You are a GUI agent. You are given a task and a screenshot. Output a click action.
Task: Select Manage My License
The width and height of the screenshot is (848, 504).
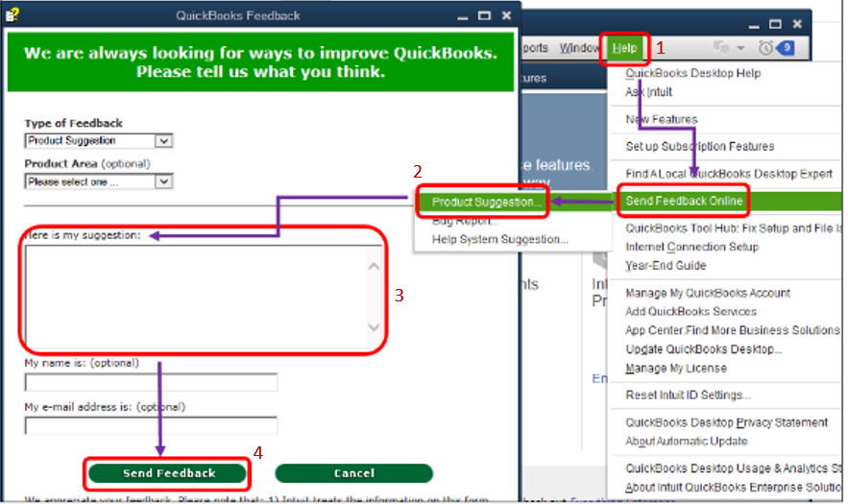(x=676, y=369)
